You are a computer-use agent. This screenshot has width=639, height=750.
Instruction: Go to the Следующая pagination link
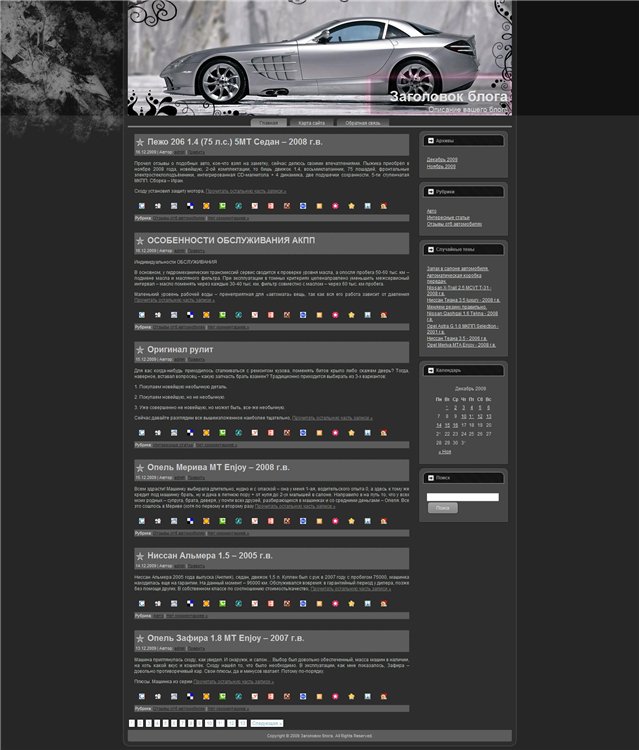[267, 722]
